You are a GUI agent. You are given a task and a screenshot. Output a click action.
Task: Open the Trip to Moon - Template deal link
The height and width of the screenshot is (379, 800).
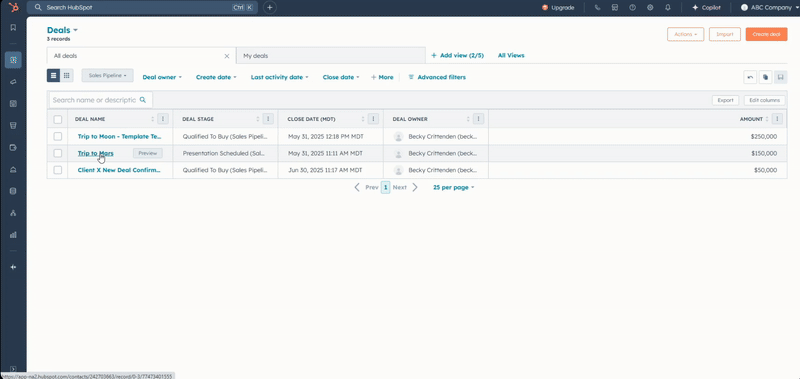coord(119,136)
